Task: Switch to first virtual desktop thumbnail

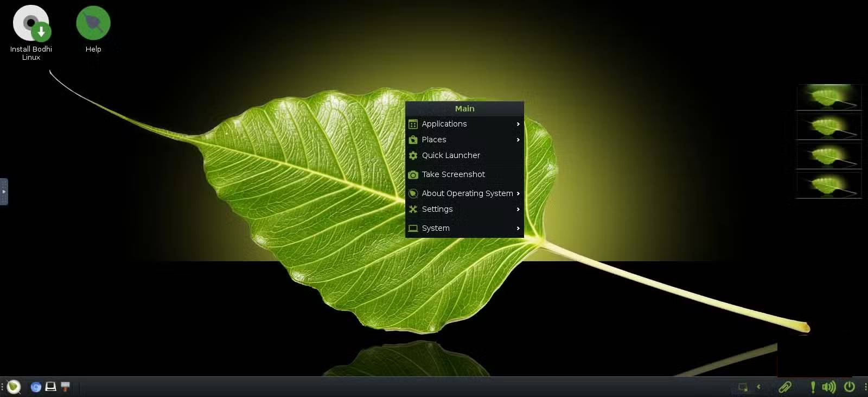Action: click(828, 97)
